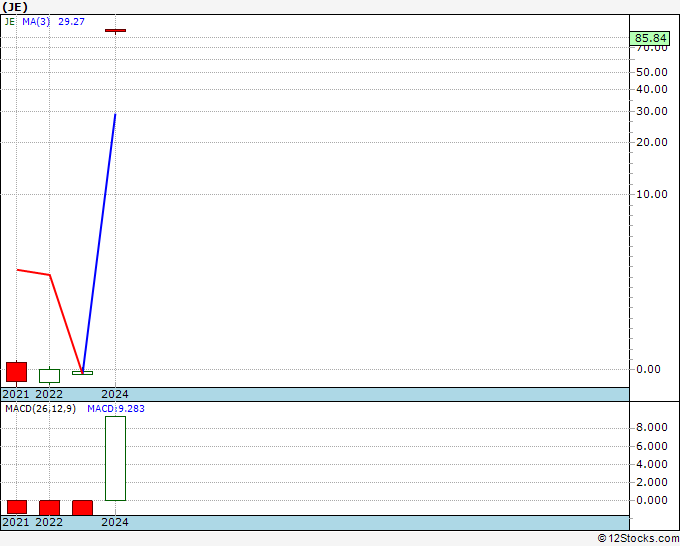Click 2021 on MACD time axis
Screen dimensions: 680x546
16,522
